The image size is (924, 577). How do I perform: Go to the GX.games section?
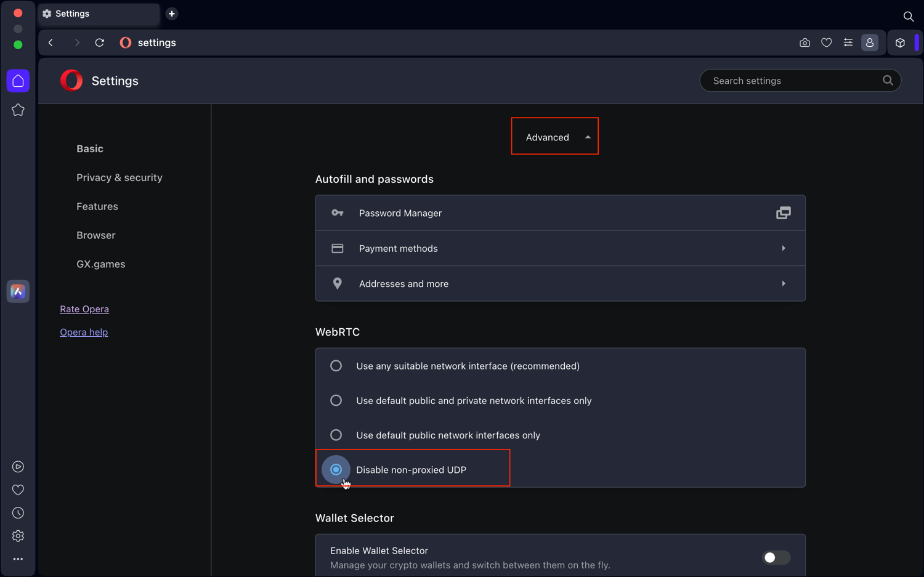pos(101,264)
